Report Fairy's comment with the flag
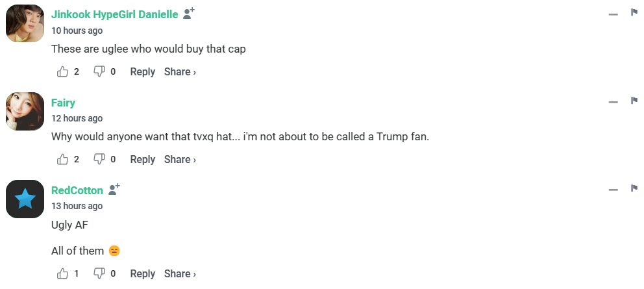This screenshot has width=644, height=289. tap(634, 101)
